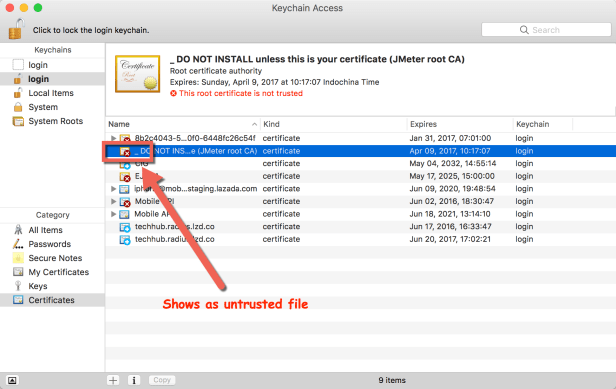Expand the Mobile certificate expiring Jun 02, 2016

tap(113, 201)
